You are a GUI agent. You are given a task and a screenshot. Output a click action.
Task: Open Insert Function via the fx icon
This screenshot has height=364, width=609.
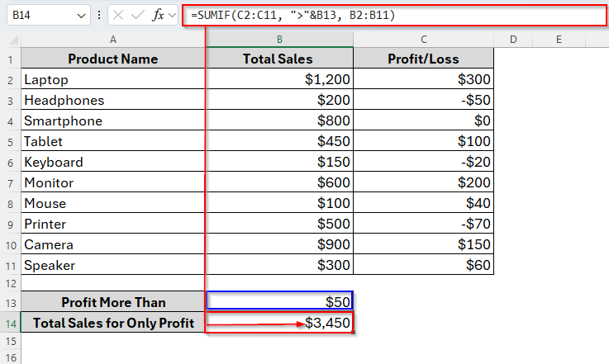pyautogui.click(x=158, y=16)
